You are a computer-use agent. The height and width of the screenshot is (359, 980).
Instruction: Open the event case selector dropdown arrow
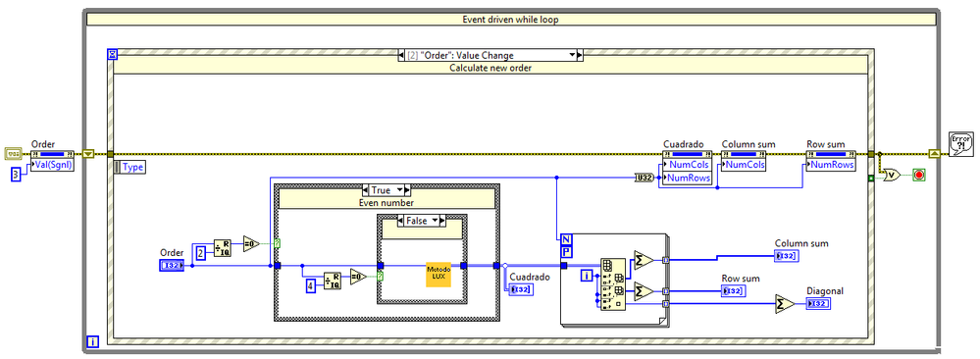[572, 55]
